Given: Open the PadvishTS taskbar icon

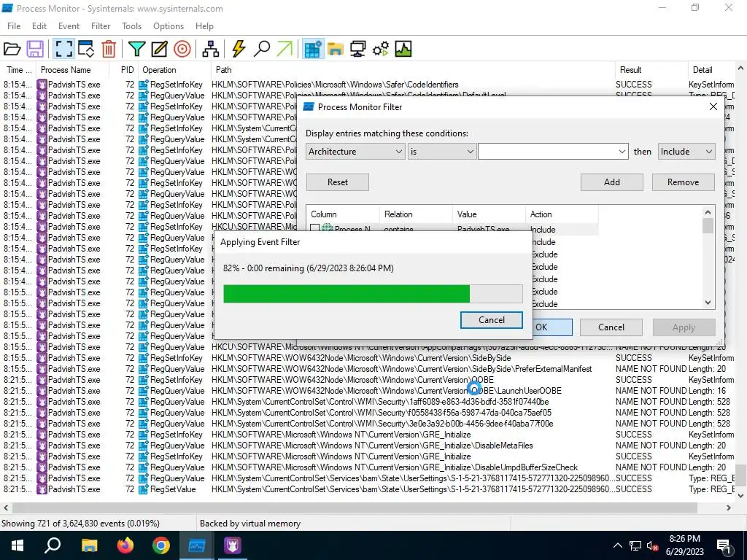Looking at the screenshot, I should 233,545.
